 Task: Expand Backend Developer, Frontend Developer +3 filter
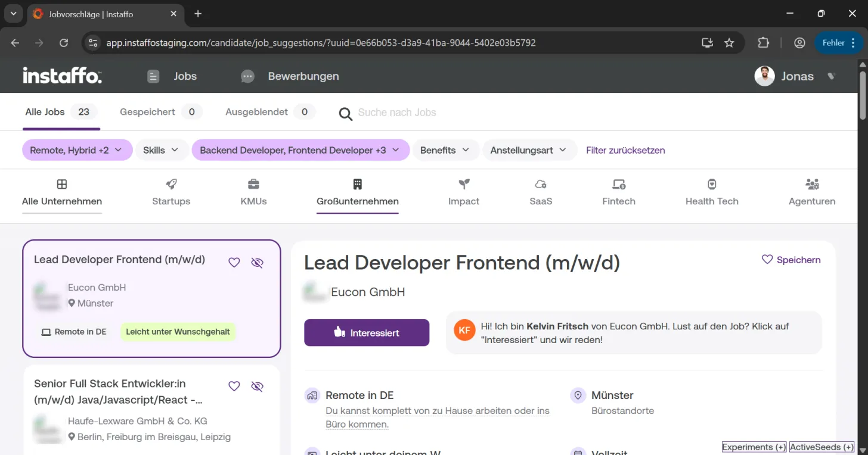(300, 150)
